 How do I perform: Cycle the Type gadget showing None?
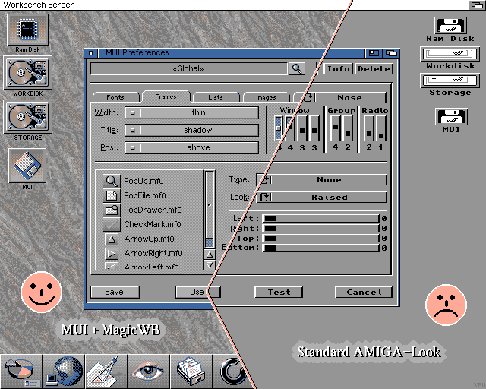[321, 180]
